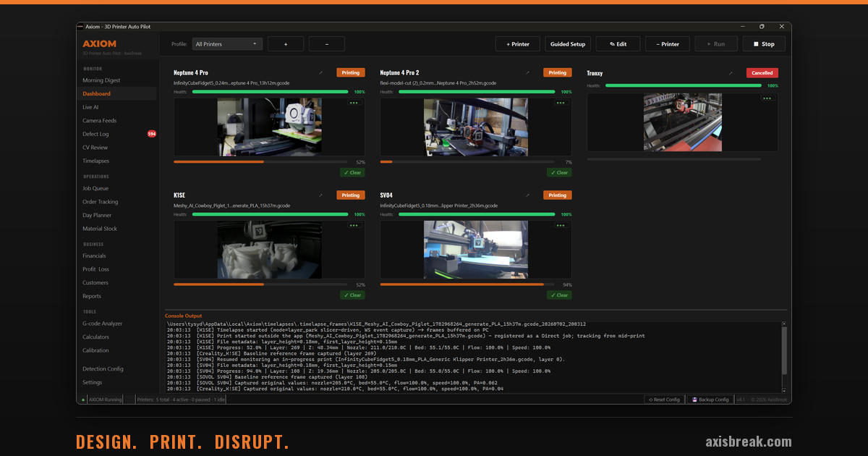Click Backup Config in status bar

710,400
